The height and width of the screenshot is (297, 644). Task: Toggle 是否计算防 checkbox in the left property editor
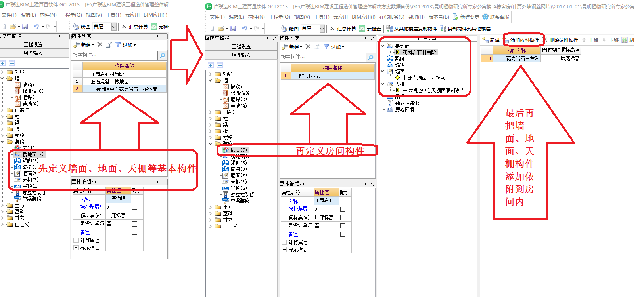134,224
